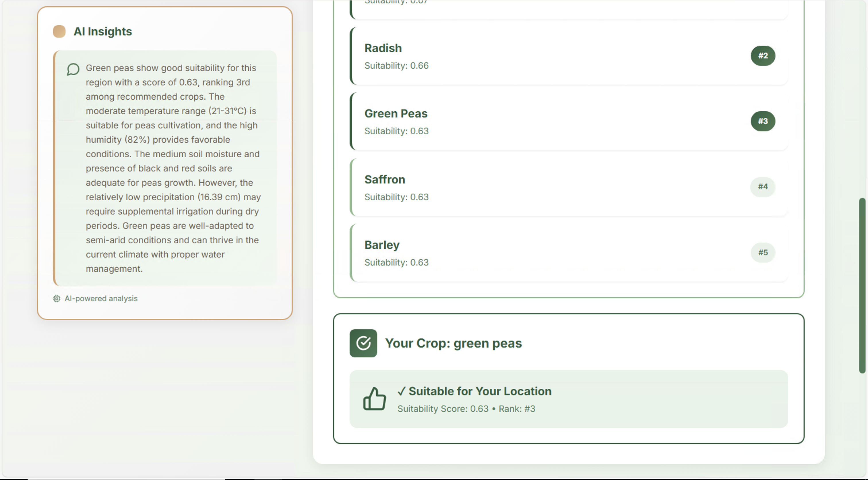
Task: Click the #4 rank badge for Saffron
Action: point(763,187)
